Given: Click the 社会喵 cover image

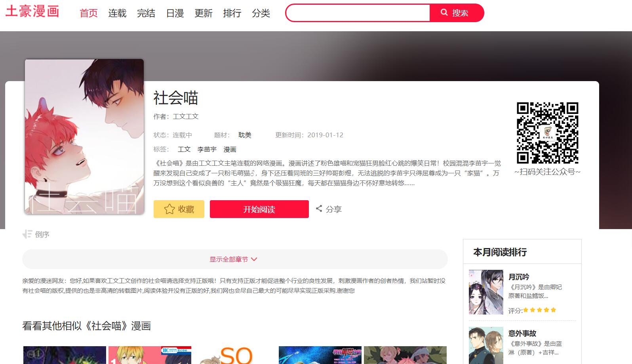Looking at the screenshot, I should pos(84,136).
